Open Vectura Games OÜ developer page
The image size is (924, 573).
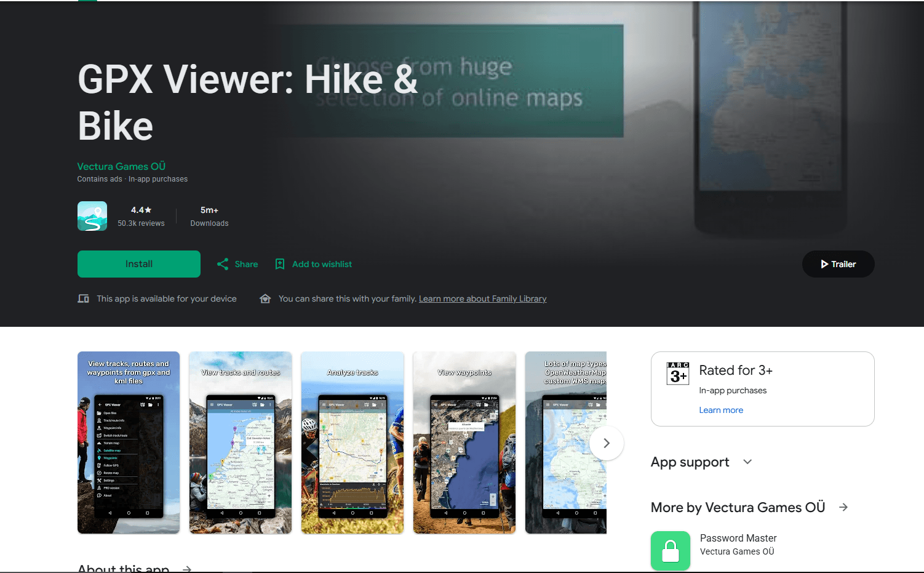click(x=121, y=166)
